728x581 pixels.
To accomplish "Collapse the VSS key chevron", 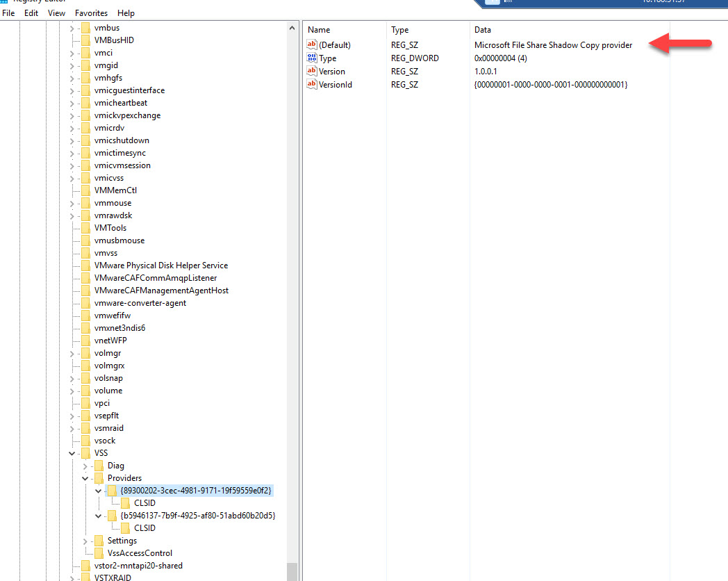I will 72,452.
